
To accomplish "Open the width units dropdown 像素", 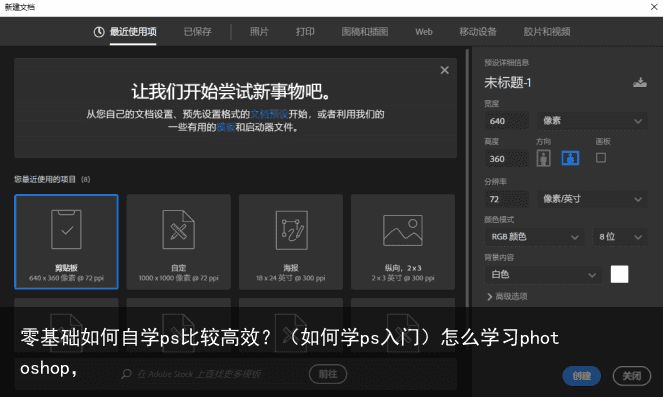I will [x=592, y=121].
